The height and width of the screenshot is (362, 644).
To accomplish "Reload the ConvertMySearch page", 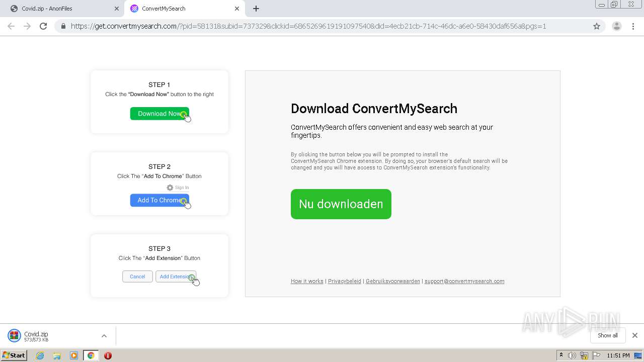I will (x=43, y=26).
